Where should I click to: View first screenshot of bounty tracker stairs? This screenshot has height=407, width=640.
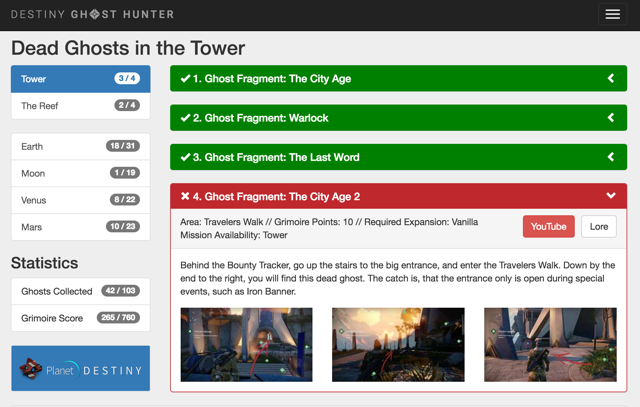247,345
